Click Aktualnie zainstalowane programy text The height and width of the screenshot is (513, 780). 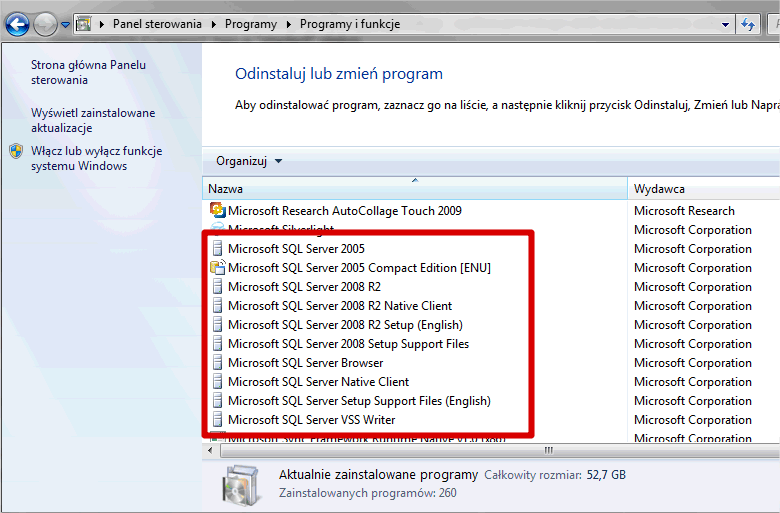pos(378,474)
